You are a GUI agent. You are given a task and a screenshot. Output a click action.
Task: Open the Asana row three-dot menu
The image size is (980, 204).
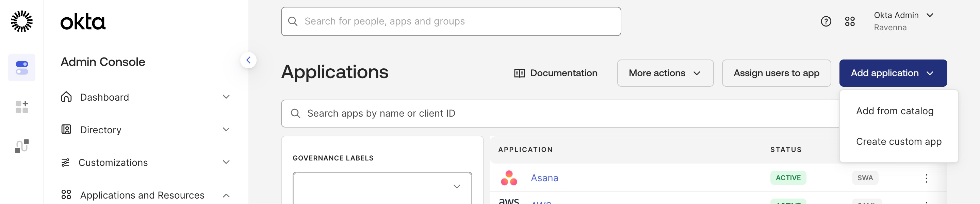point(926,178)
